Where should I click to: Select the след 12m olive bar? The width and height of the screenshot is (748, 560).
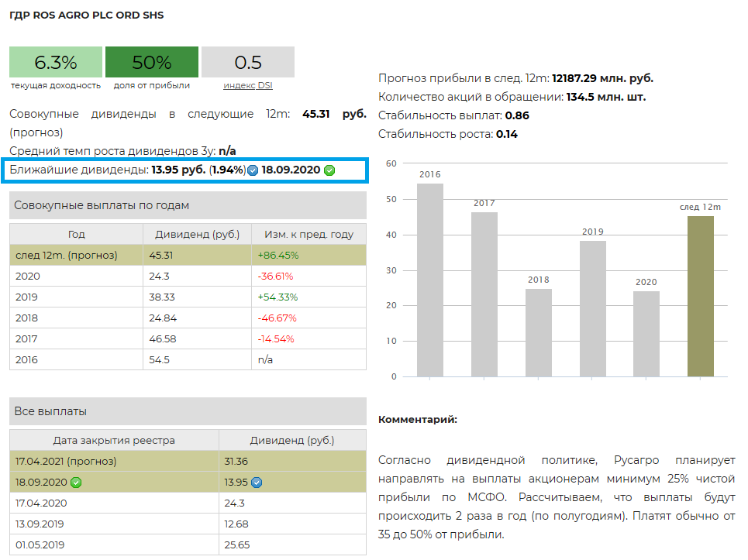pos(700,297)
